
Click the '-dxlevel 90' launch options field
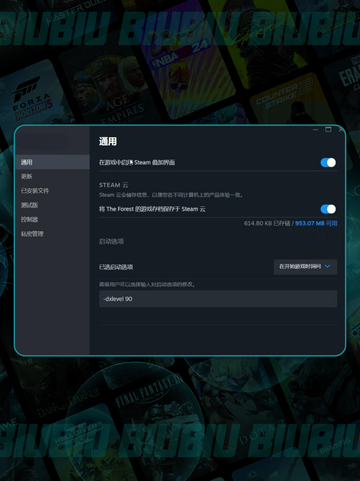(x=218, y=299)
